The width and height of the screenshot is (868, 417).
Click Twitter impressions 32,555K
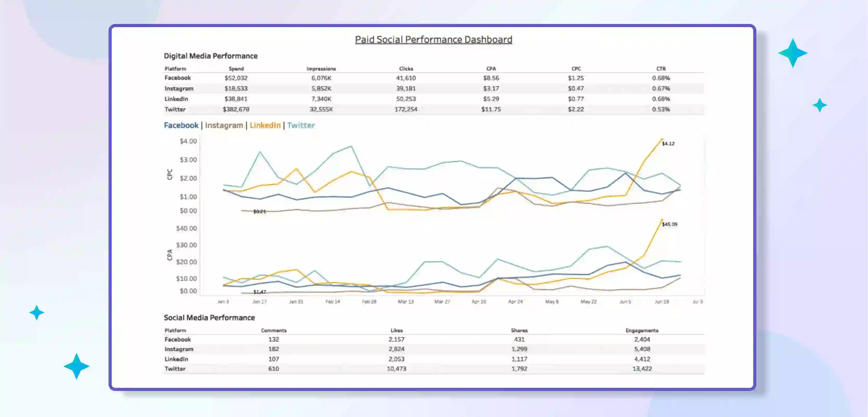[x=321, y=109]
